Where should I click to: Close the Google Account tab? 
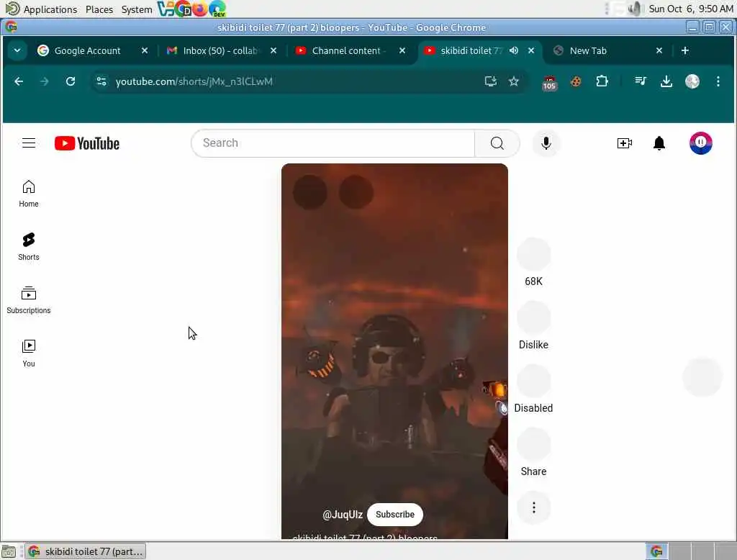pyautogui.click(x=145, y=50)
